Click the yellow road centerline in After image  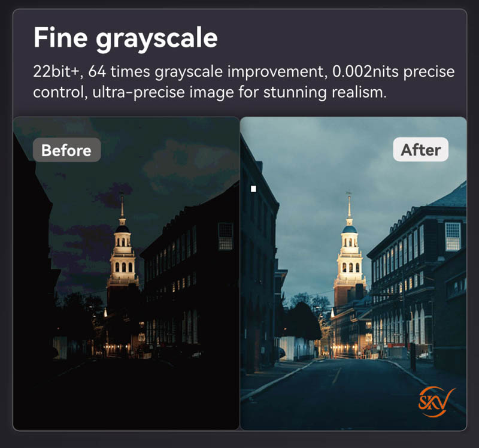336,376
